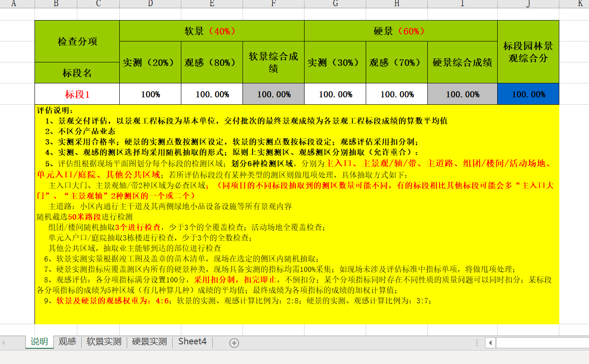Image resolution: width=589 pixels, height=364 pixels.
Task: Select the 100% value under 实测（20%）
Action: click(150, 94)
